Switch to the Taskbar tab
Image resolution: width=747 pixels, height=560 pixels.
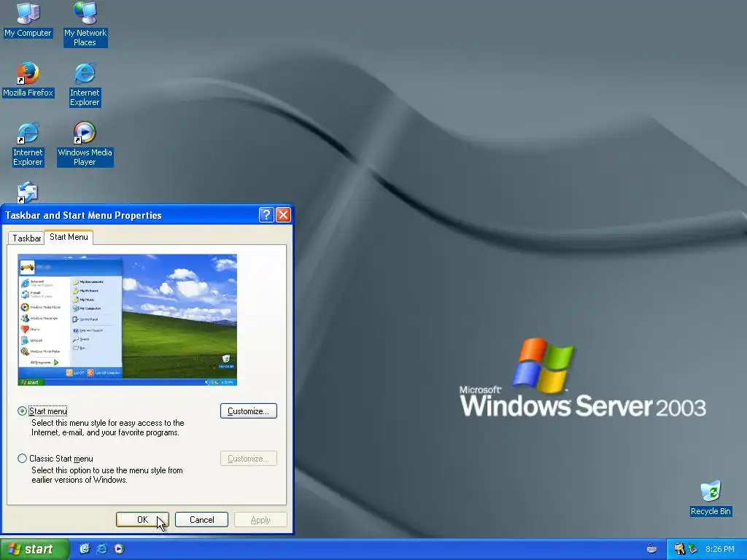26,238
